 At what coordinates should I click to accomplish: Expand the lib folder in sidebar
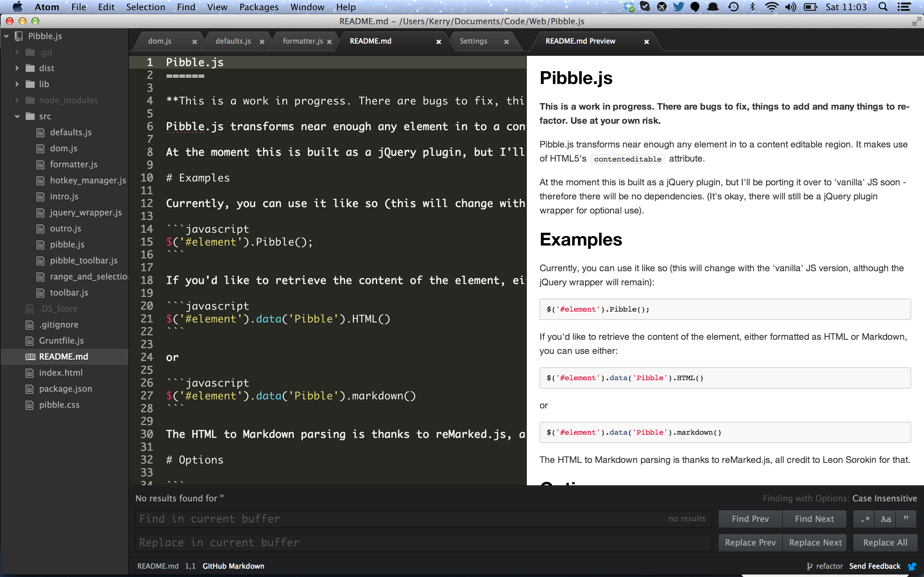[x=17, y=84]
